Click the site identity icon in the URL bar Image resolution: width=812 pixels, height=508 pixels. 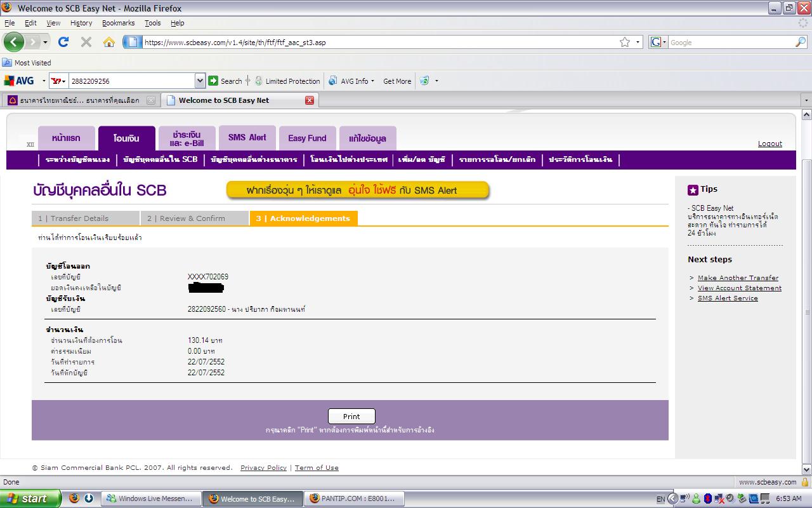pos(132,43)
